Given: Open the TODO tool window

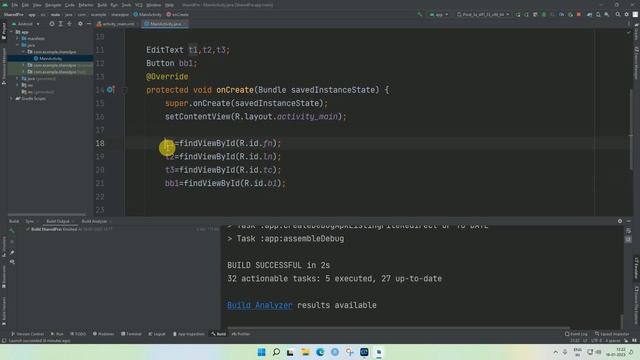Looking at the screenshot, I should point(78,334).
